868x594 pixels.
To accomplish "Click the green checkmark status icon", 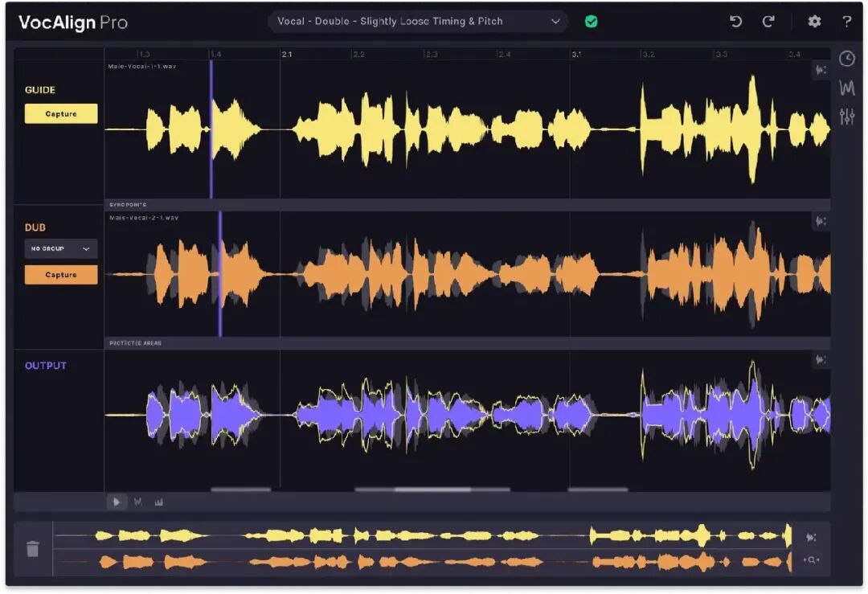I will (591, 22).
